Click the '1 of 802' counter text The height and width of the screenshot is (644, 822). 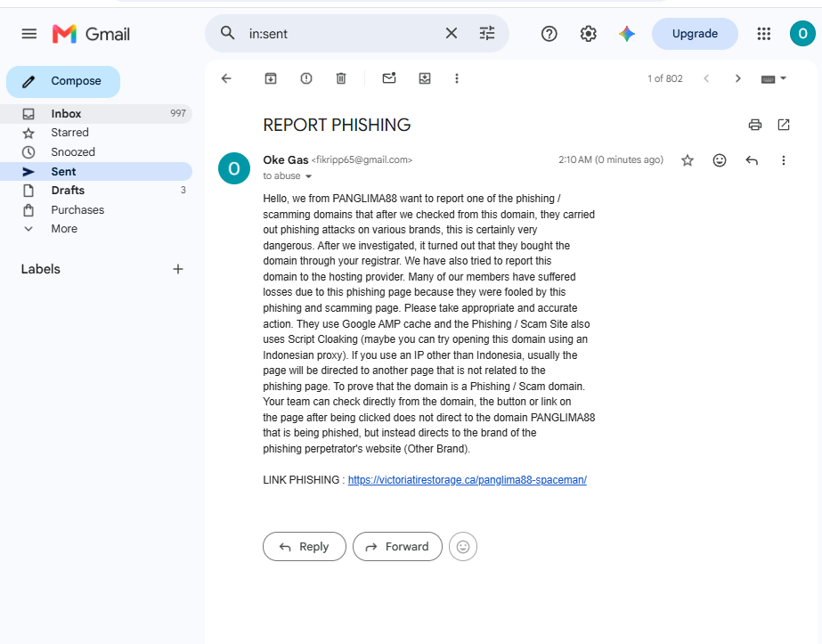click(x=664, y=78)
